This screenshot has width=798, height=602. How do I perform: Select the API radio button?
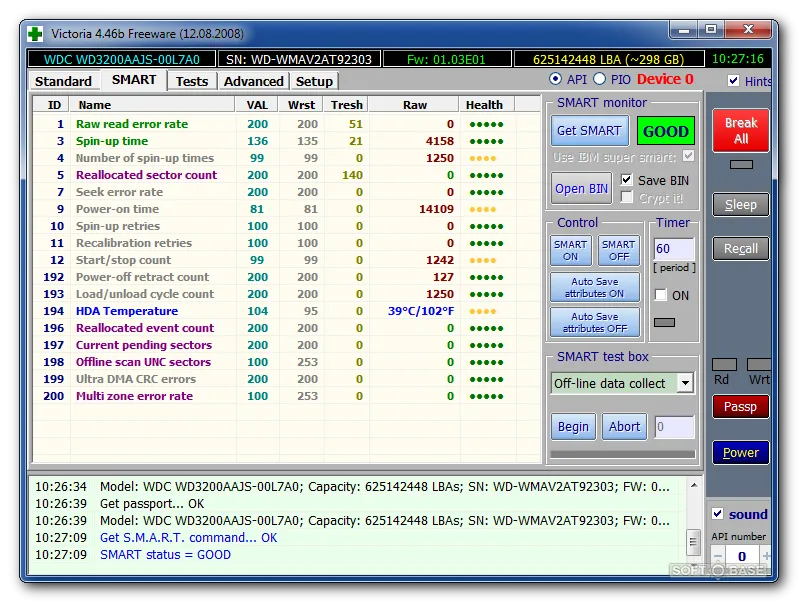[555, 79]
